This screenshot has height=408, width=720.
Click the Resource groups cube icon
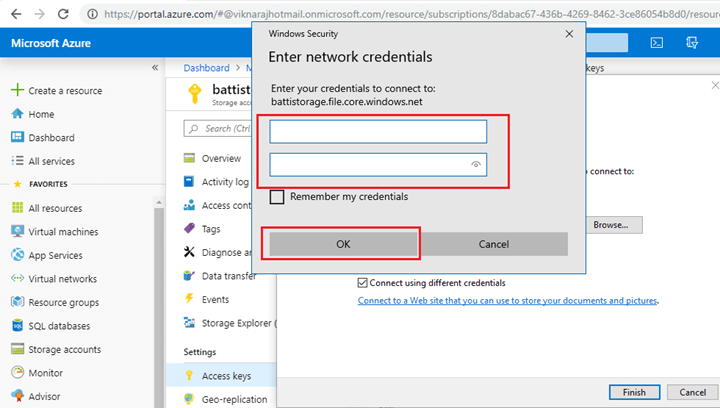coord(17,302)
